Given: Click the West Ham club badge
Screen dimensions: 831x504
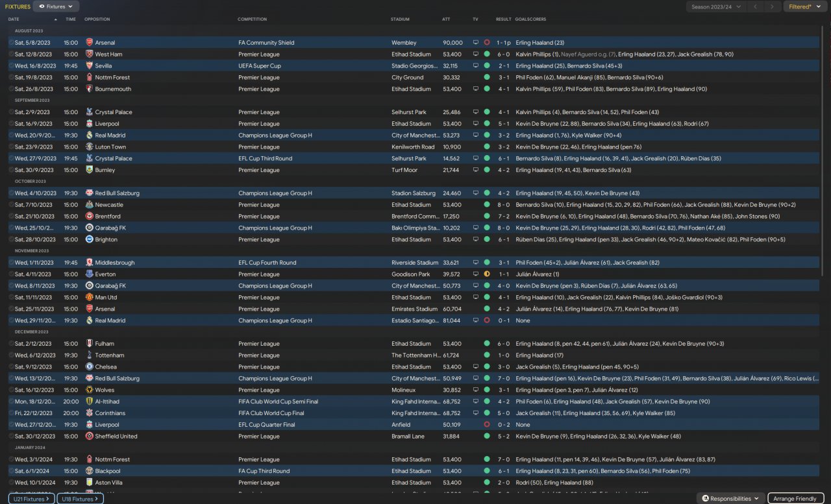Looking at the screenshot, I should (89, 54).
